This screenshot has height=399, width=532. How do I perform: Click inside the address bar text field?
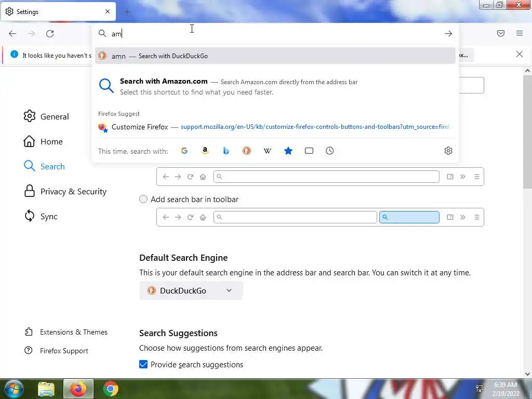click(x=275, y=34)
